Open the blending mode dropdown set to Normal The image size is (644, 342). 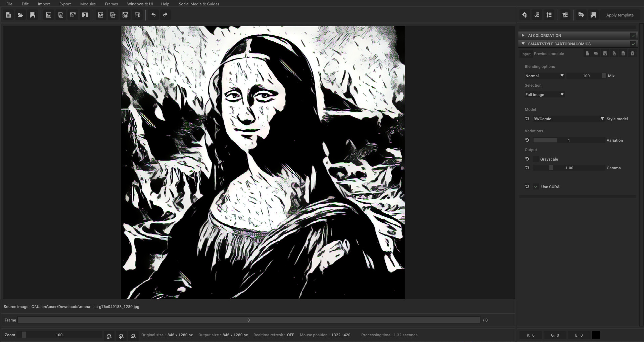(x=544, y=76)
